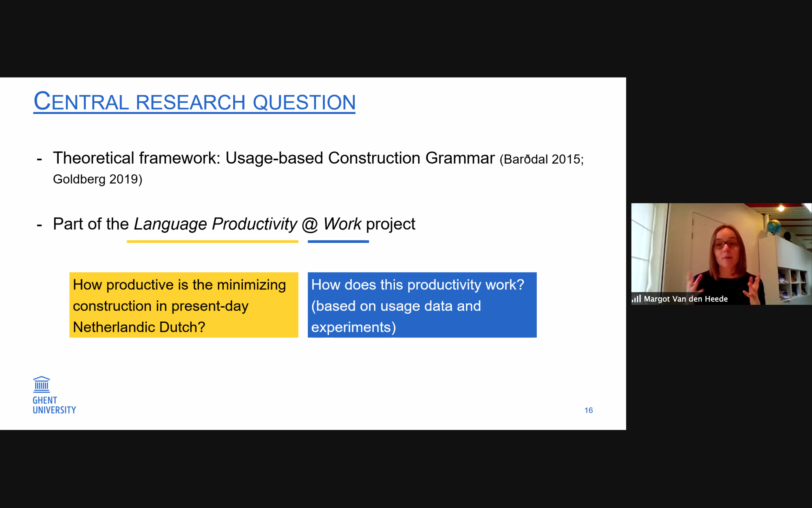
Task: Click the '(Barðdal 2015;' citation
Action: 541,159
